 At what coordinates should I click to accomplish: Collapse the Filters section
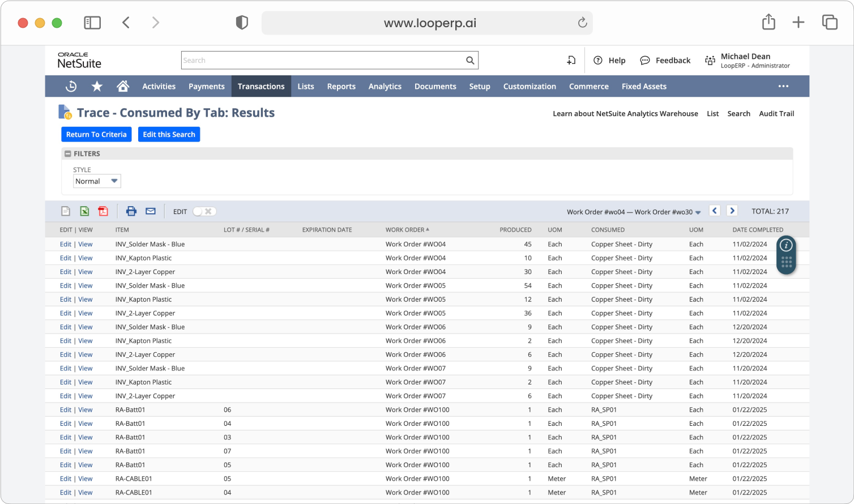click(x=68, y=154)
